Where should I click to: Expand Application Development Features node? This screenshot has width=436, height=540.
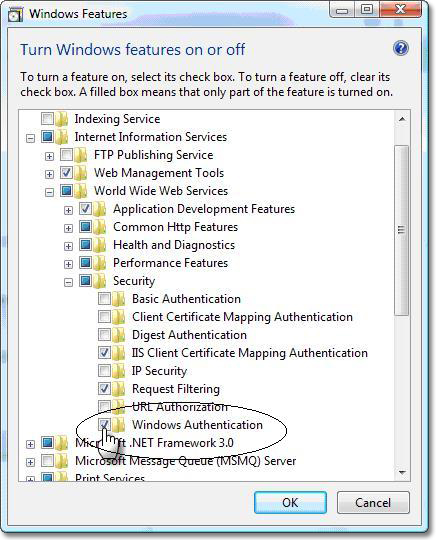click(68, 211)
